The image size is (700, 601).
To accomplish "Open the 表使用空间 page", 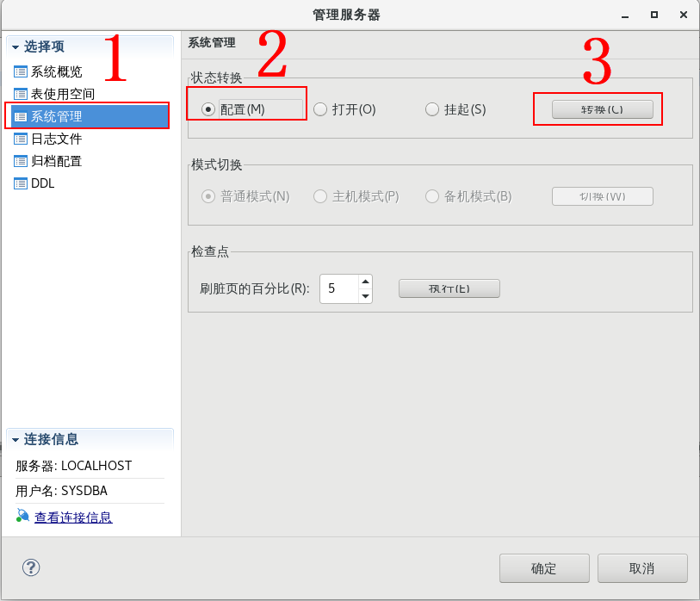I will click(x=63, y=94).
